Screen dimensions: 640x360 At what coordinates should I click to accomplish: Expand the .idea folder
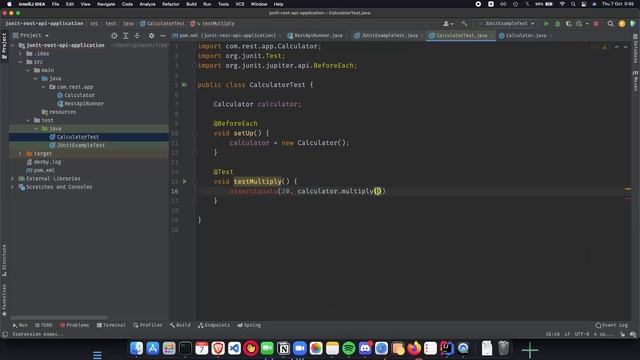coord(20,53)
